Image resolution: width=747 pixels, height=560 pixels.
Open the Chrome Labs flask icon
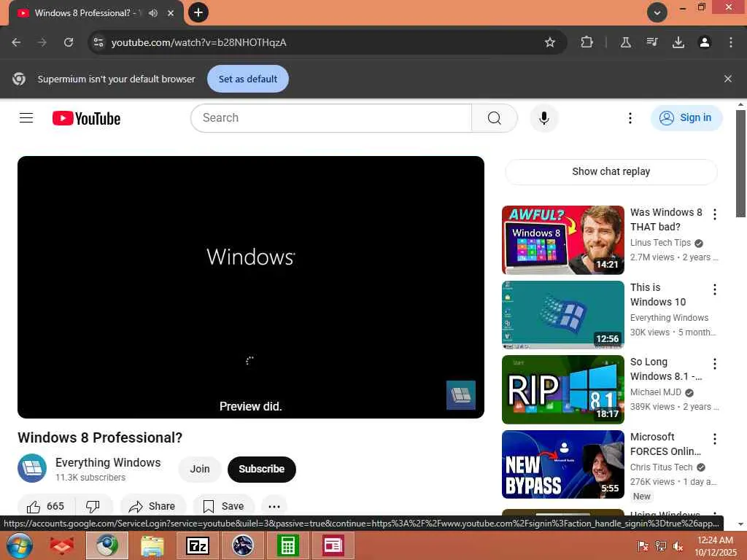(x=625, y=42)
